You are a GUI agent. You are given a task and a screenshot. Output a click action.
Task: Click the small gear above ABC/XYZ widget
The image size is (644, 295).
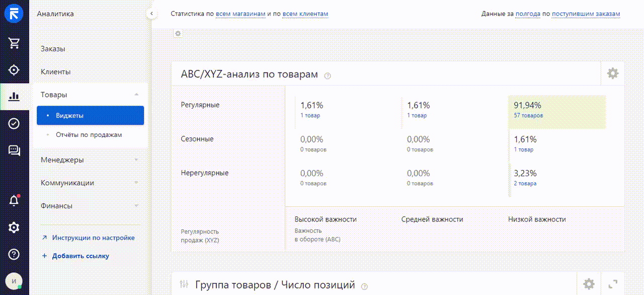[x=178, y=33]
